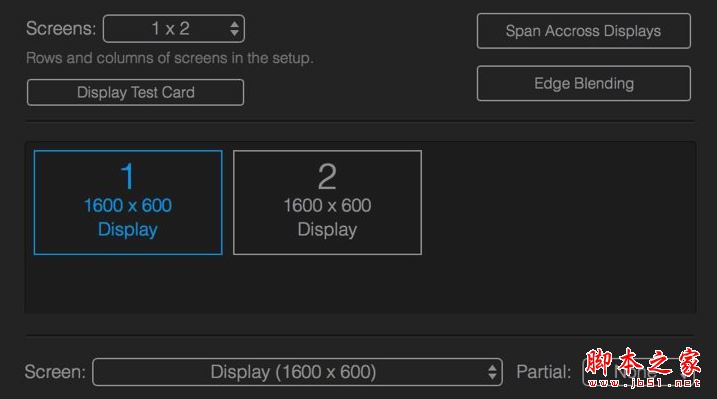Click the Display Test Card button
717x399 pixels.
[x=135, y=92]
